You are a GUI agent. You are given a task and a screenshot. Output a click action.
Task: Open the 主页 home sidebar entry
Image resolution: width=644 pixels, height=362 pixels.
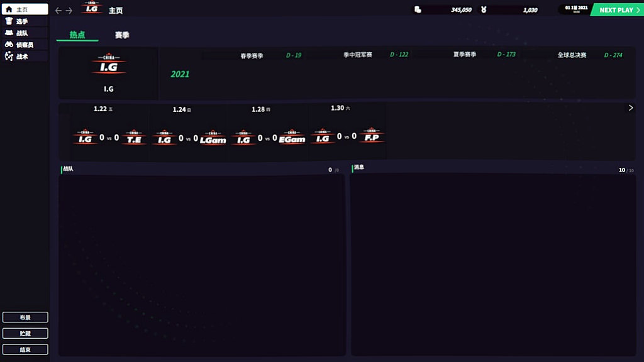25,9
